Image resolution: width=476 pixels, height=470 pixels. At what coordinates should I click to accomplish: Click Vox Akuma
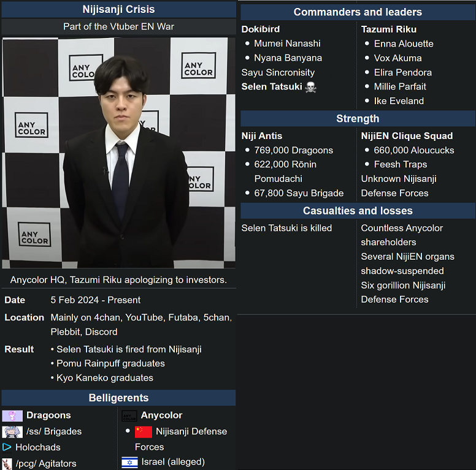[x=397, y=58]
